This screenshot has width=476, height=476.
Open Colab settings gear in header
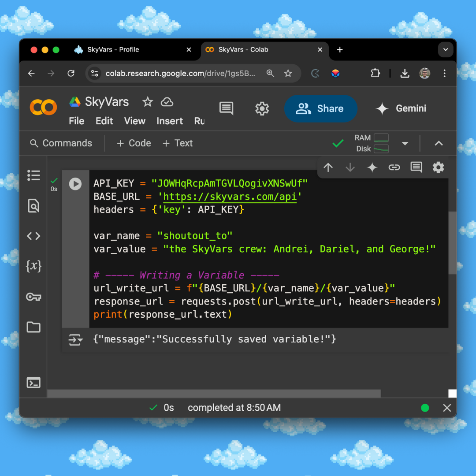point(262,108)
